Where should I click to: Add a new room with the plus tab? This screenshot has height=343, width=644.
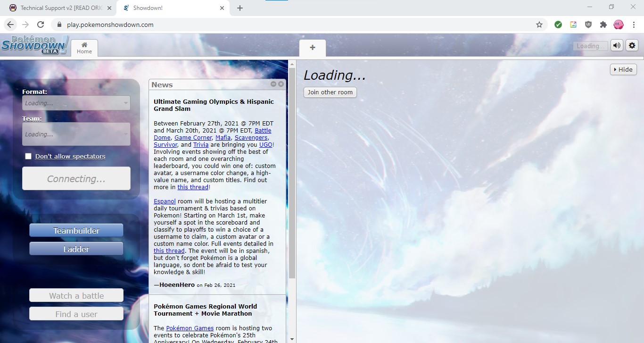coord(313,48)
